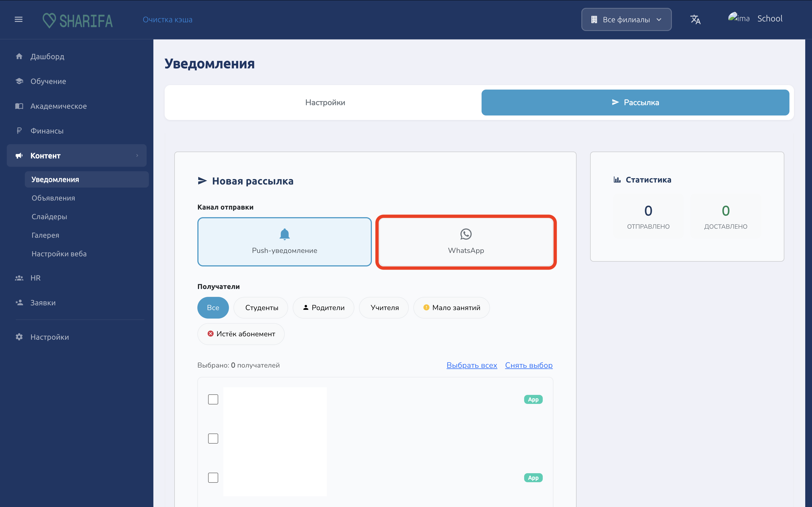Check the first recipient checkbox
The height and width of the screenshot is (507, 812).
[x=213, y=399]
